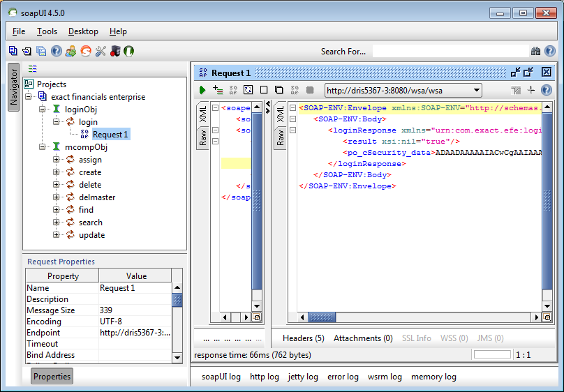Open the endpoint URL dropdown
This screenshot has height=392, width=564.
tap(477, 90)
